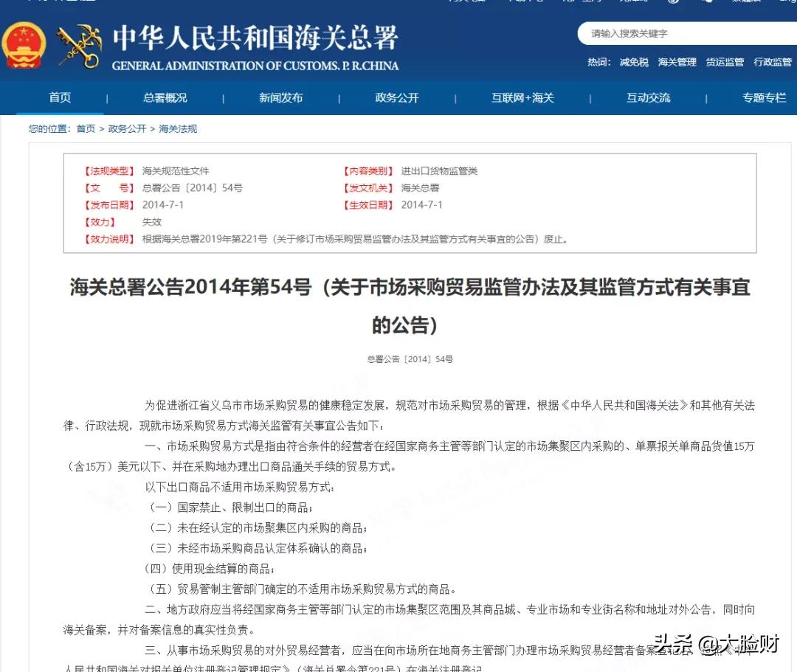Image resolution: width=797 pixels, height=672 pixels.
Task: Click the customs crossed-keys emblem icon
Action: 76,44
